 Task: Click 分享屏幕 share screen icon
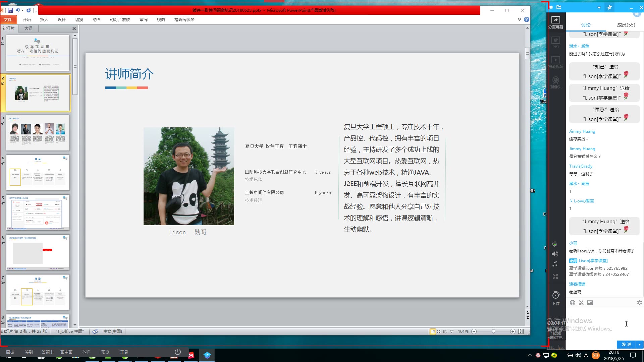coord(556,22)
